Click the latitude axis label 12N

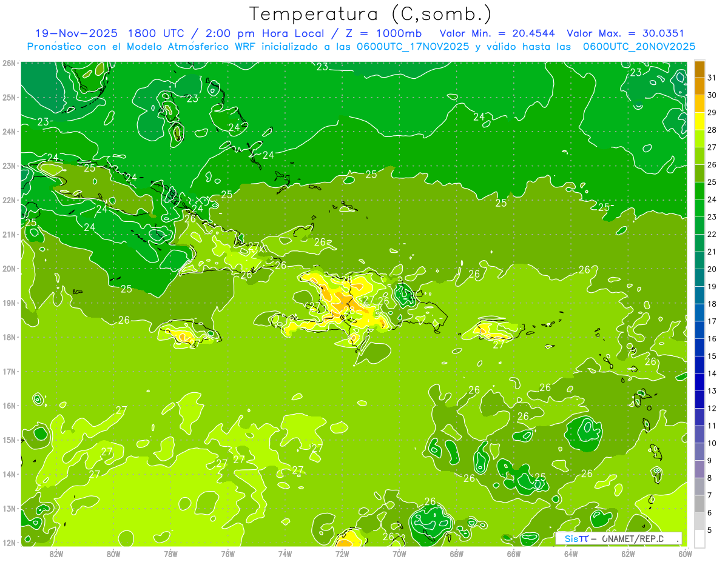pos(10,543)
